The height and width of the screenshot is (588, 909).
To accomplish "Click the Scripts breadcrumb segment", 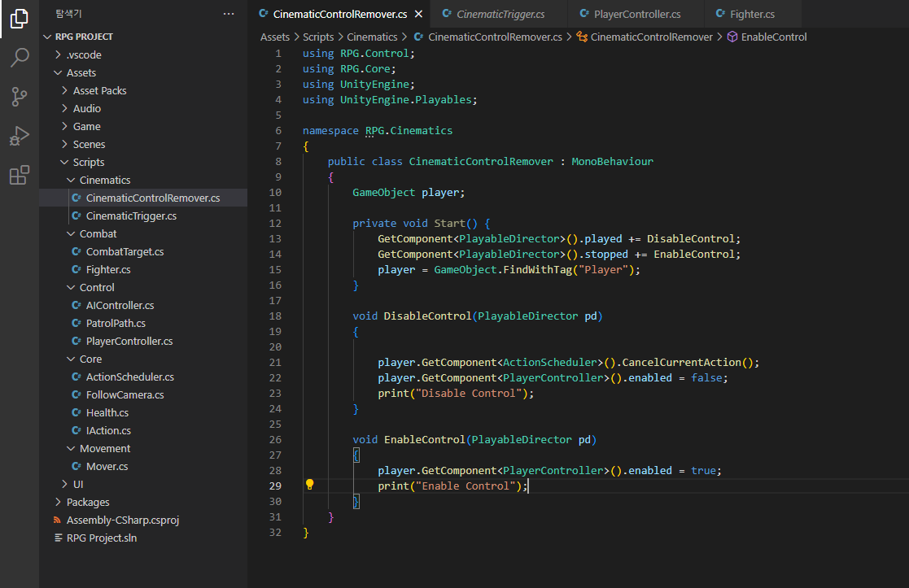I will [318, 37].
